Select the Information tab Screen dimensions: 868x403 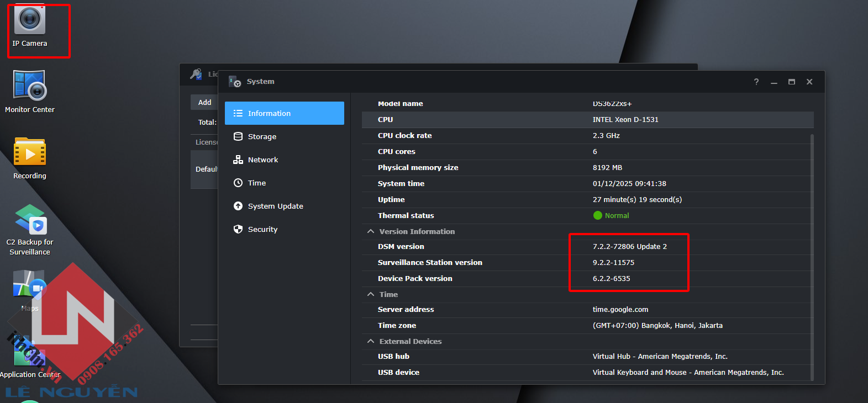pyautogui.click(x=285, y=113)
